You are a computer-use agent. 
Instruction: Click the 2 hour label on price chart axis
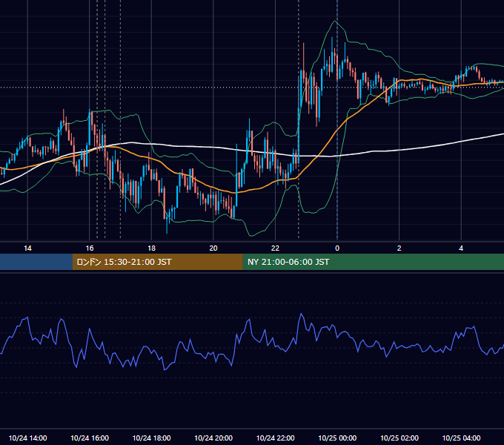pos(399,248)
